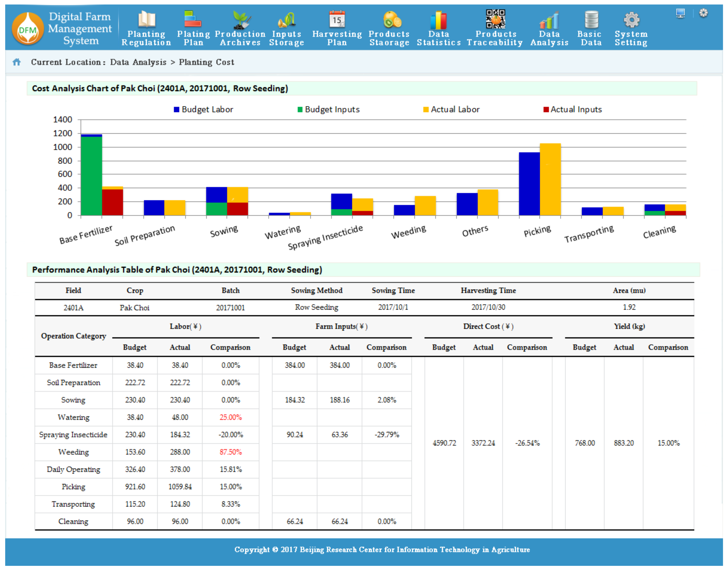Click Data Analysis breadcrumb link

(x=138, y=62)
